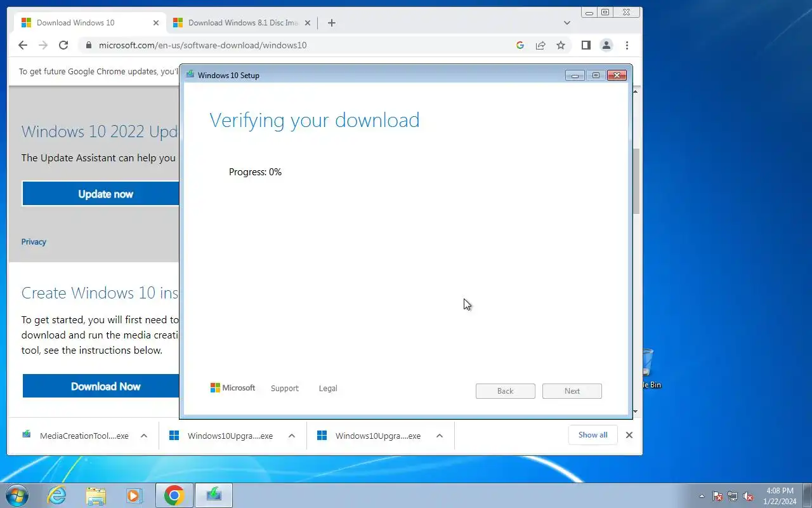Click Chrome taskbar button
The image size is (812, 508).
coord(174,495)
